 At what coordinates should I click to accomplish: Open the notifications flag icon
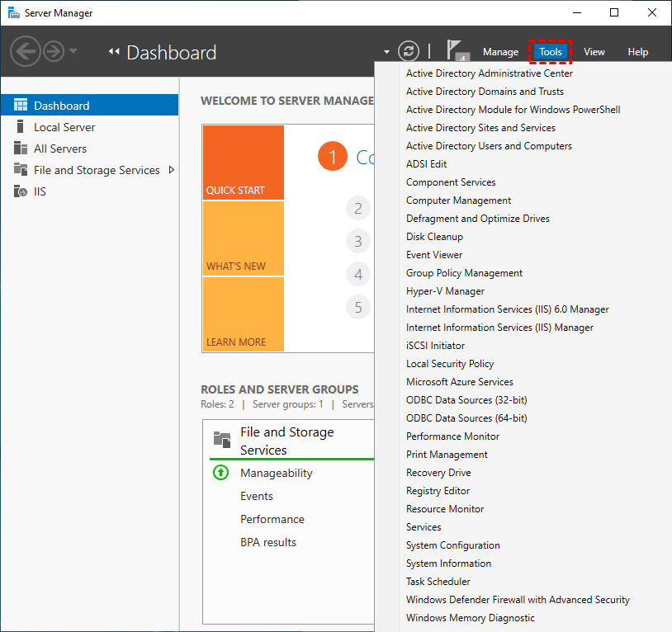click(x=457, y=50)
